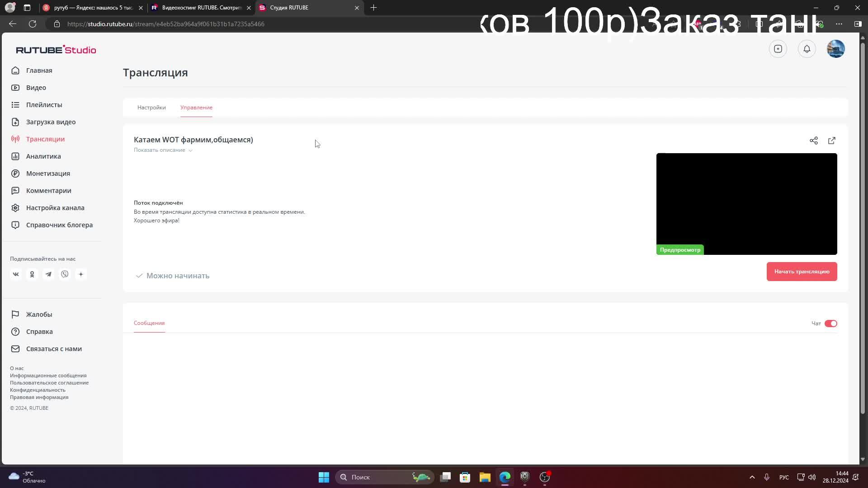Click the Можно начинать status text
Image resolution: width=868 pixels, height=488 pixels.
pyautogui.click(x=178, y=276)
